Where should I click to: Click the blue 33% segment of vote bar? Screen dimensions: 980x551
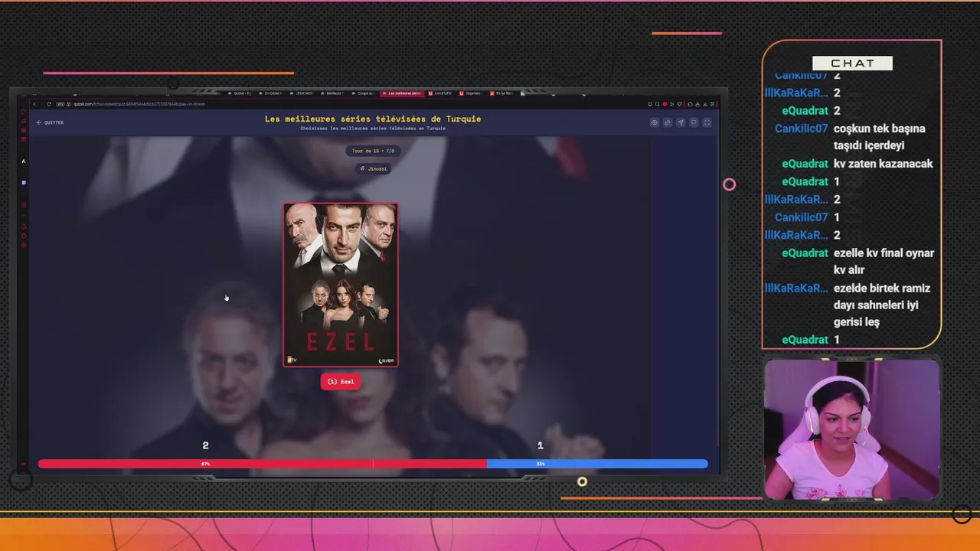pyautogui.click(x=597, y=464)
